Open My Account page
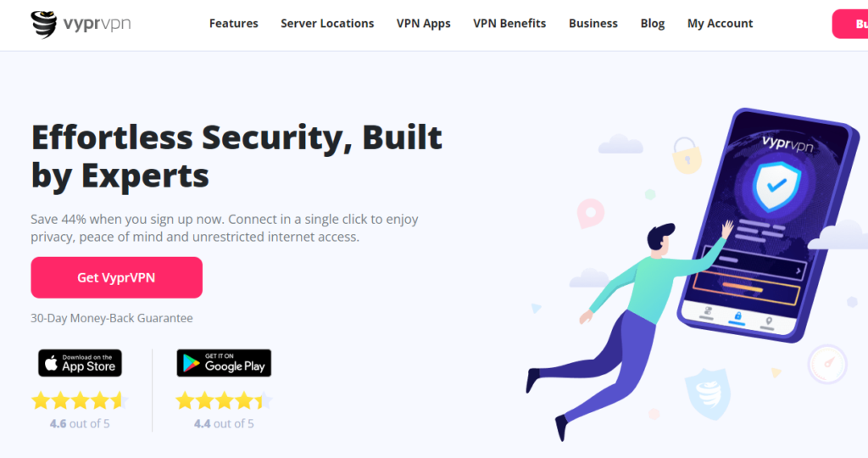Image resolution: width=868 pixels, height=458 pixels. 720,23
